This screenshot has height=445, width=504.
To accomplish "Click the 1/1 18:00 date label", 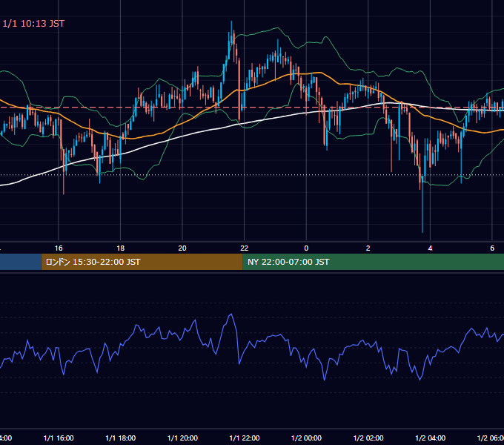I will (x=121, y=438).
